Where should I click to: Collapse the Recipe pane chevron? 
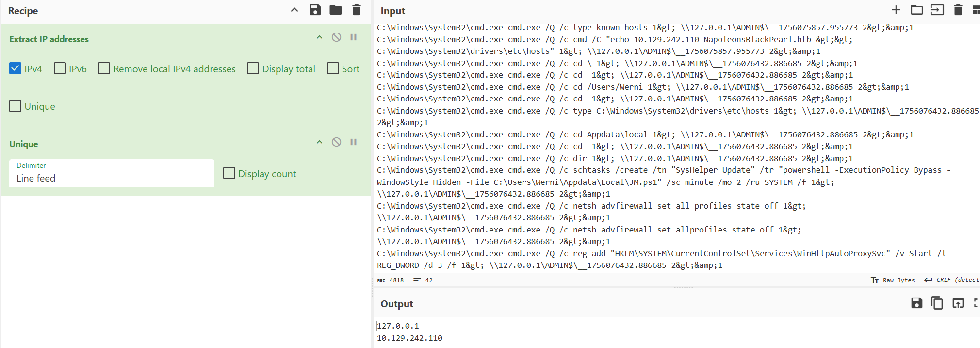tap(294, 10)
